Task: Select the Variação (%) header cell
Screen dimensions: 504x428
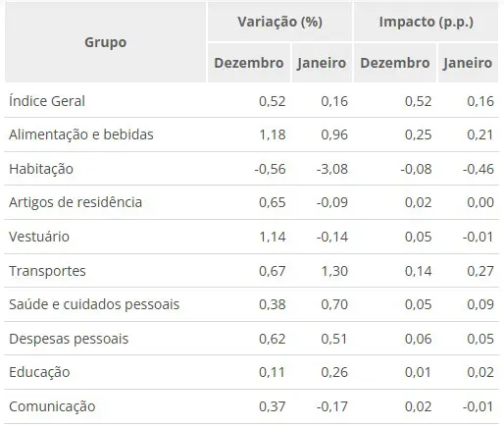Action: click(x=279, y=22)
